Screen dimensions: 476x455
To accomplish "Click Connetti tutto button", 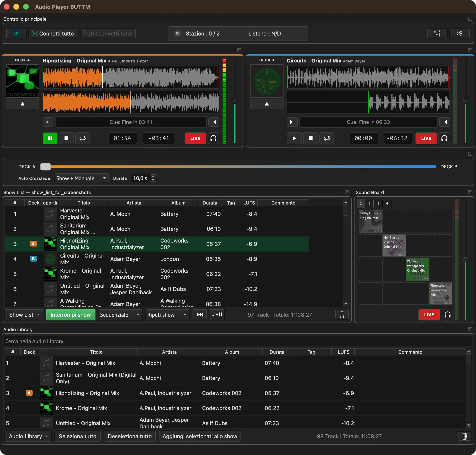I will click(53, 33).
